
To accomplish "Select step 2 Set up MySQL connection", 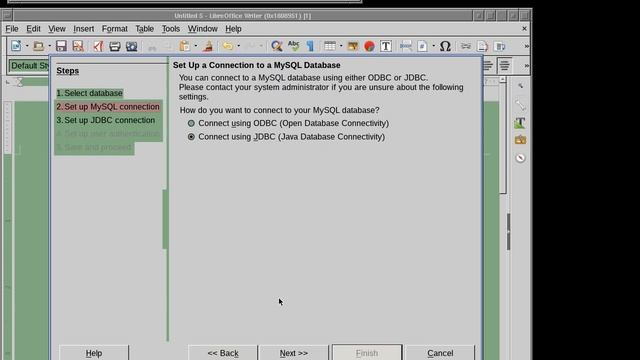I will (x=108, y=107).
